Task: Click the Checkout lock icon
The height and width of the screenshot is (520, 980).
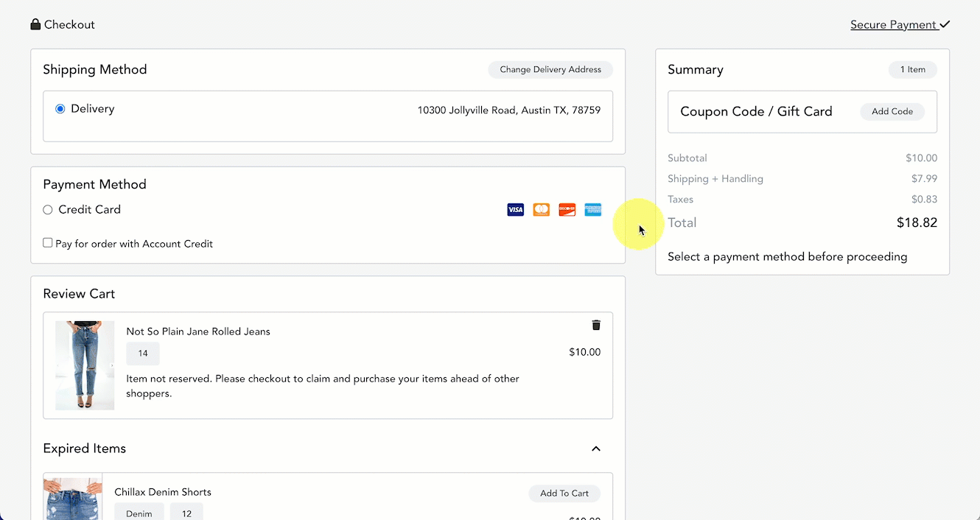Action: [x=35, y=24]
